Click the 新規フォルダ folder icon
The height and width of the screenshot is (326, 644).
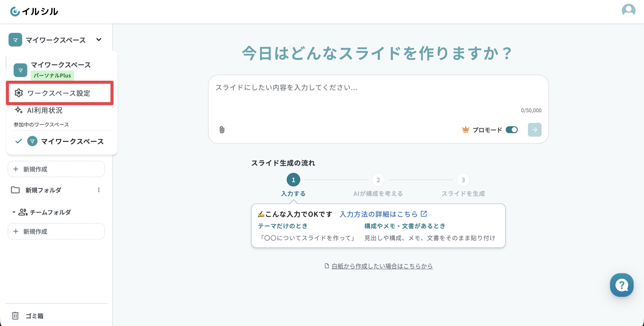click(15, 190)
